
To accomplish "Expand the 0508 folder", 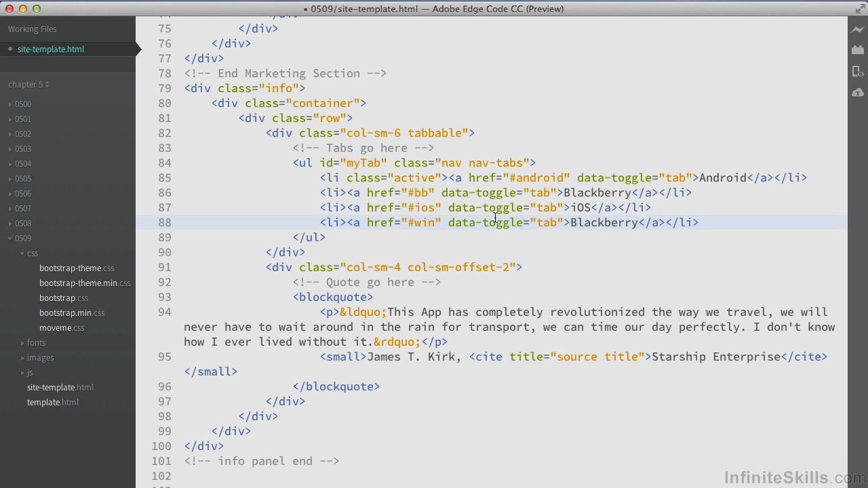I will (x=10, y=224).
